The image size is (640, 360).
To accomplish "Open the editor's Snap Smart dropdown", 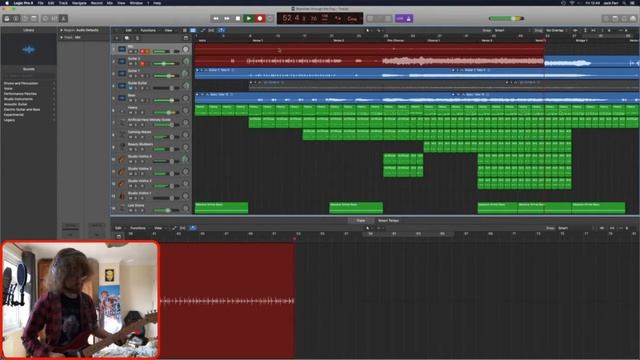I will (575, 228).
